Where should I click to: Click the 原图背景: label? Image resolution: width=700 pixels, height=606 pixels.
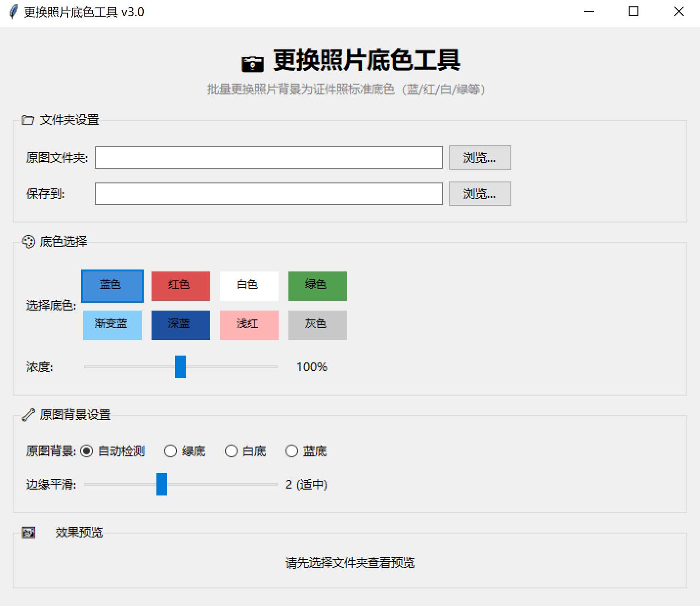51,451
